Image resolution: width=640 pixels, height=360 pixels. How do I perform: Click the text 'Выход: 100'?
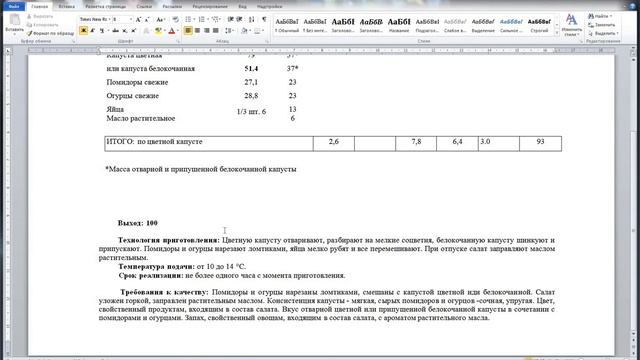tap(138, 223)
